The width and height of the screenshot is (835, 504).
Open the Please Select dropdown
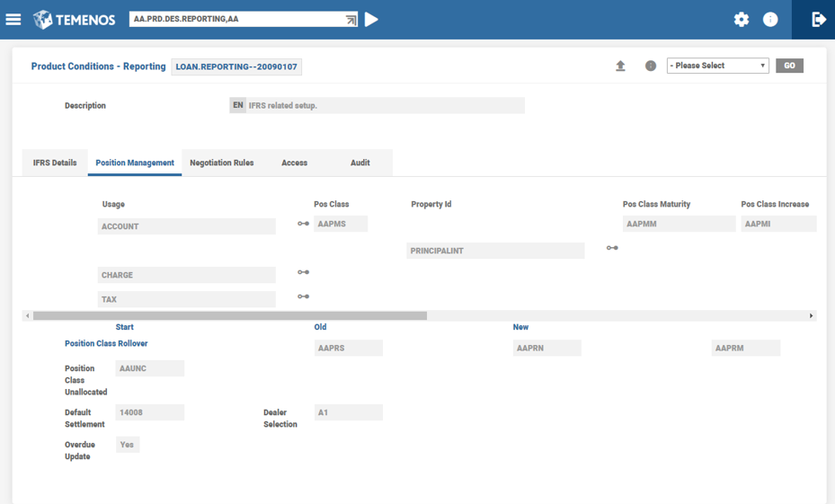click(x=717, y=66)
